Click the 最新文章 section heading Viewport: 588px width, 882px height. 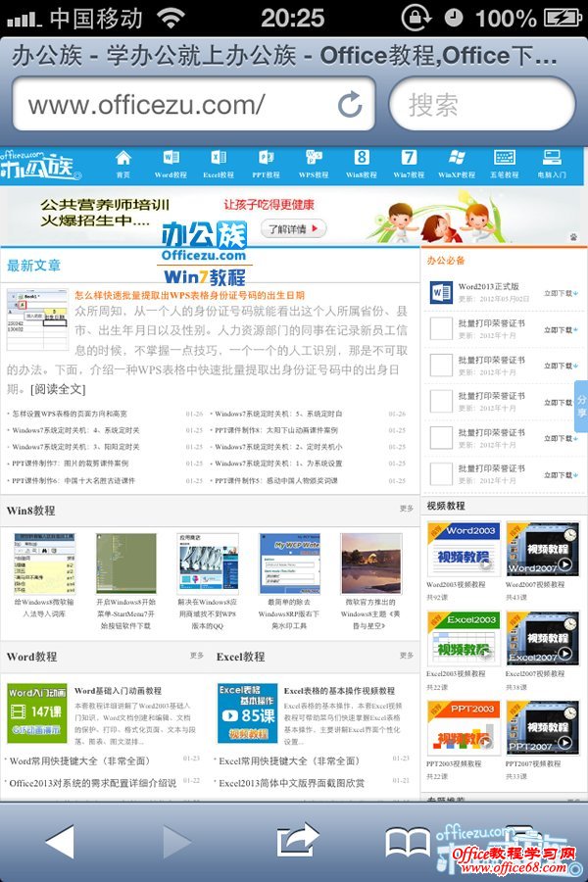(33, 266)
